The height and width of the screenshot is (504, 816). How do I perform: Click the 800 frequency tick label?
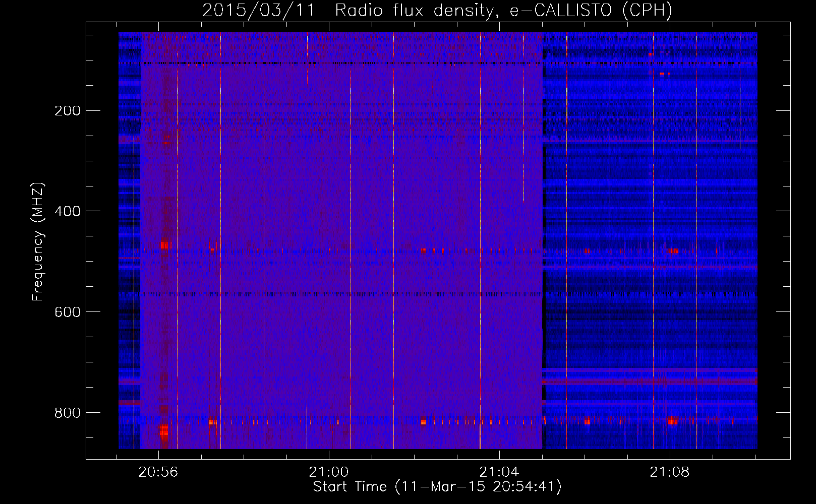[x=68, y=413]
